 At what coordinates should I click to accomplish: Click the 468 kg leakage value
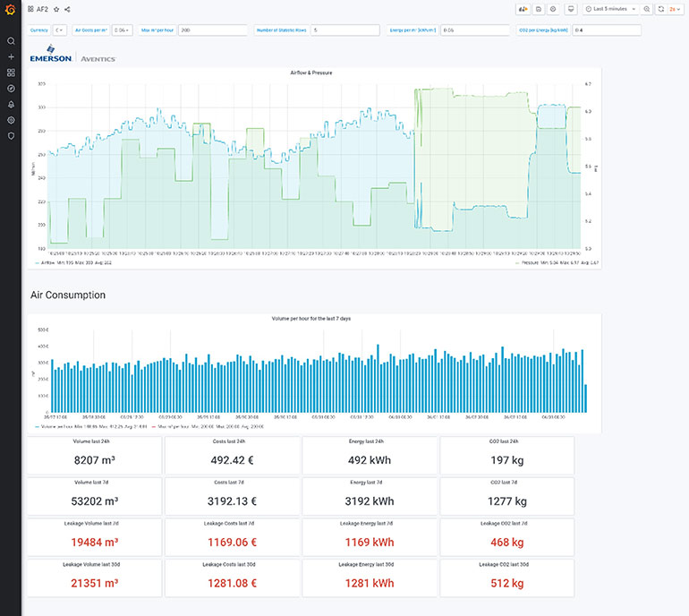[x=507, y=542]
